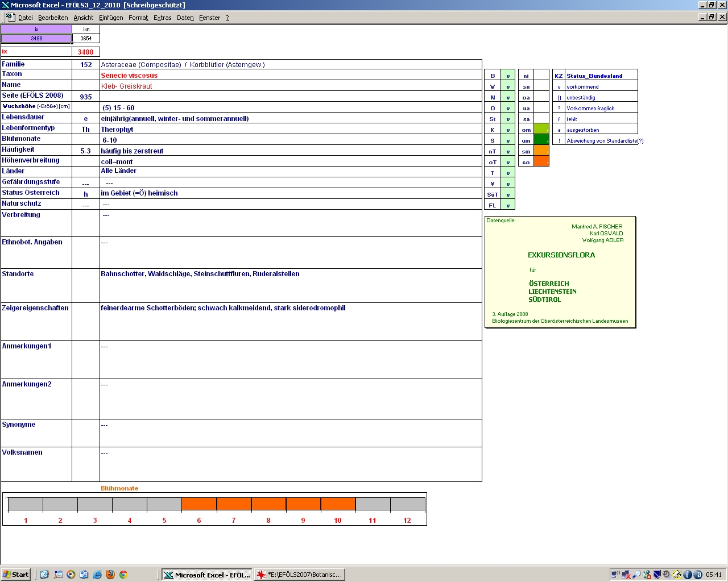This screenshot has width=728, height=582.
Task: Click the 'Alle Länder' cell
Action: click(x=291, y=171)
